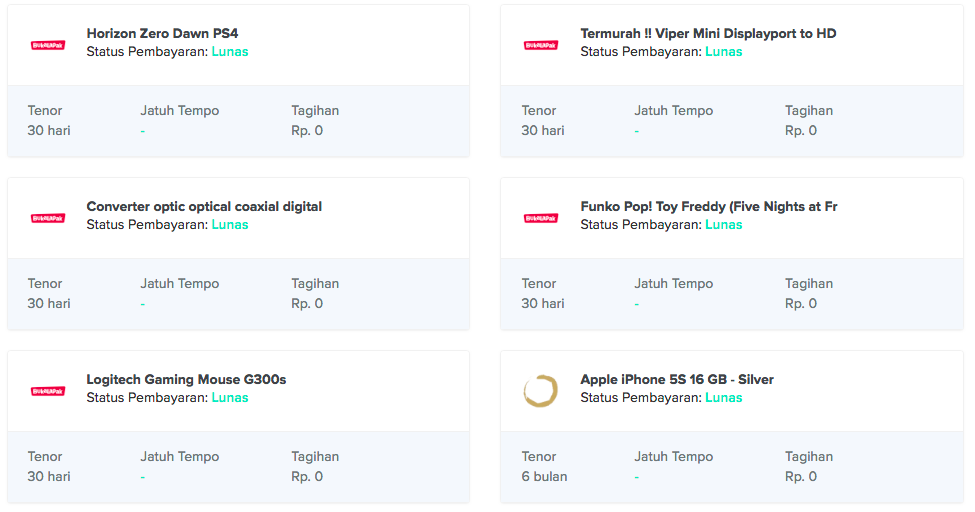The height and width of the screenshot is (512, 975).
Task: Open the Apple iPhone 5S 16 GB title
Action: (676, 380)
